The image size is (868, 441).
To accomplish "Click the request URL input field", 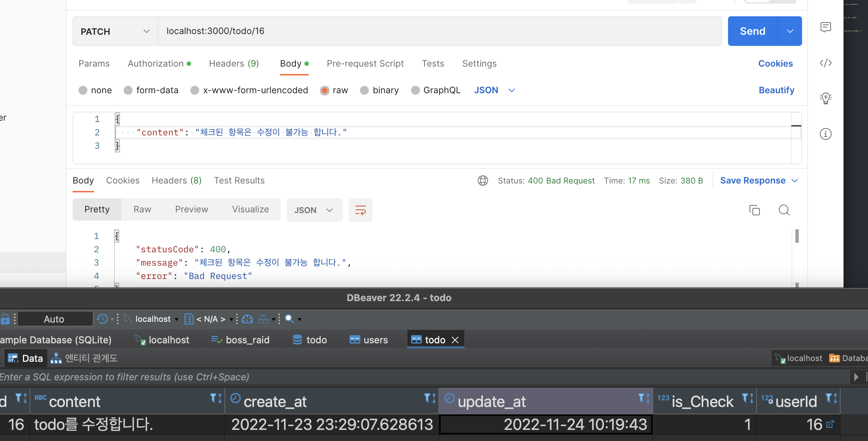I will click(x=440, y=31).
